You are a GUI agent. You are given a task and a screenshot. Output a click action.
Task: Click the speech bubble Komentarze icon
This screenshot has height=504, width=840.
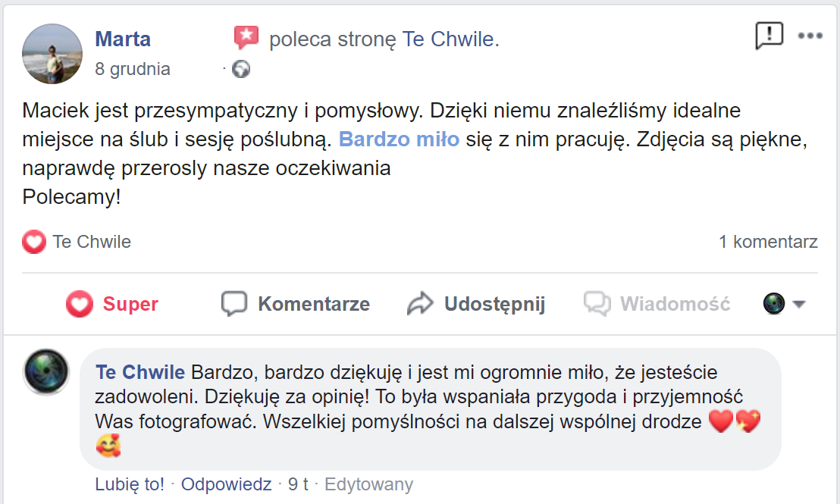pos(234,304)
